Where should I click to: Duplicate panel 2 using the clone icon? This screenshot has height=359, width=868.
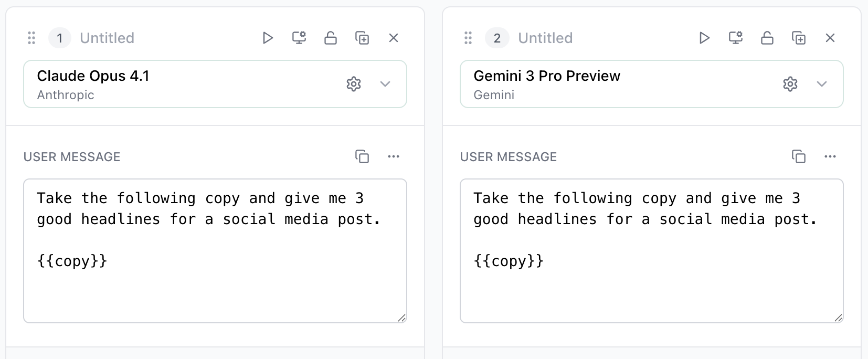799,38
